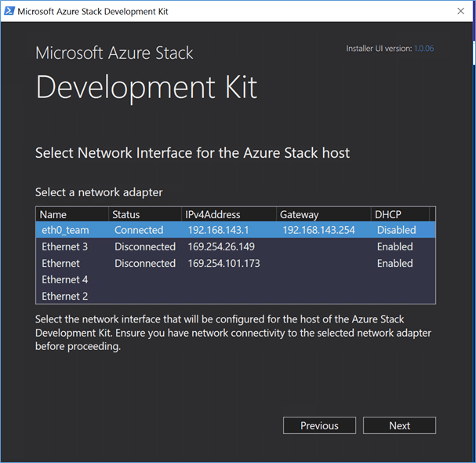Viewport: 476px width, 463px height.
Task: Click the IPv4Address column header
Action: 229,214
